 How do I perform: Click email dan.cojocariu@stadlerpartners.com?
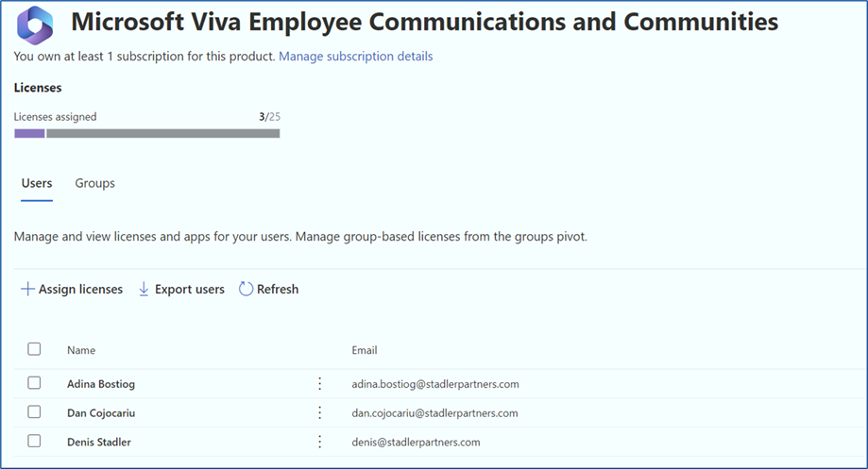pyautogui.click(x=434, y=413)
